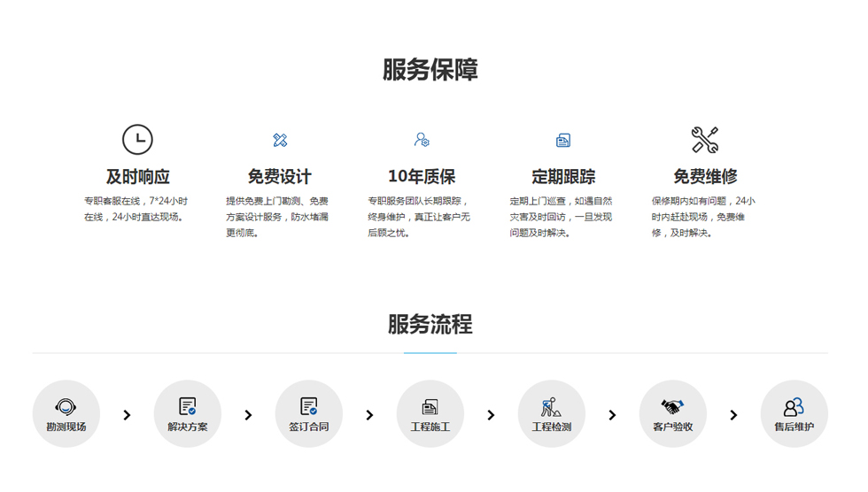This screenshot has height=492, width=868.
Task: Select the 签订合同 contract circle icon
Action: click(x=309, y=413)
